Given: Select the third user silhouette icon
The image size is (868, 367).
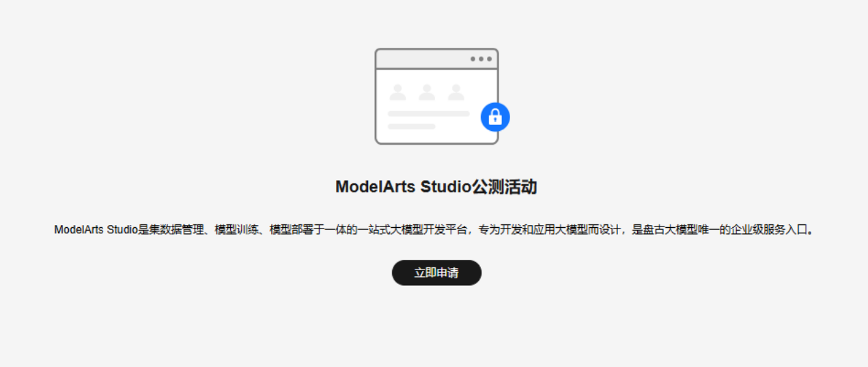Looking at the screenshot, I should 456,92.
